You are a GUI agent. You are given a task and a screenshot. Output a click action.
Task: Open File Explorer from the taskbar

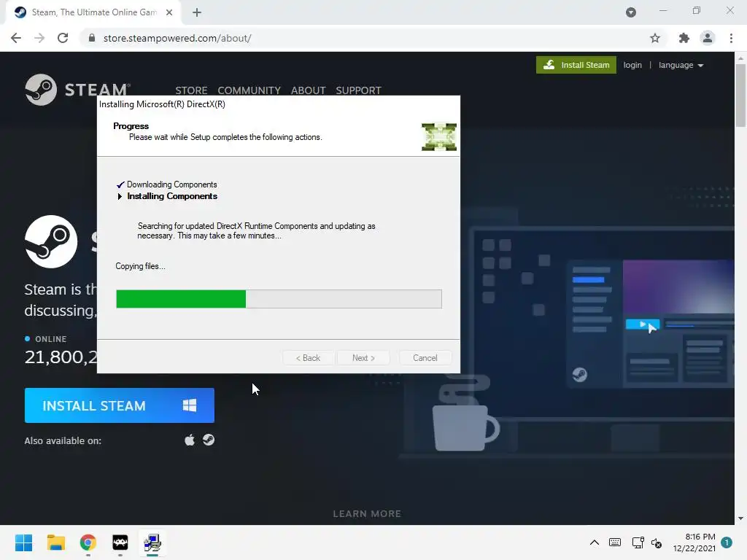tap(55, 542)
